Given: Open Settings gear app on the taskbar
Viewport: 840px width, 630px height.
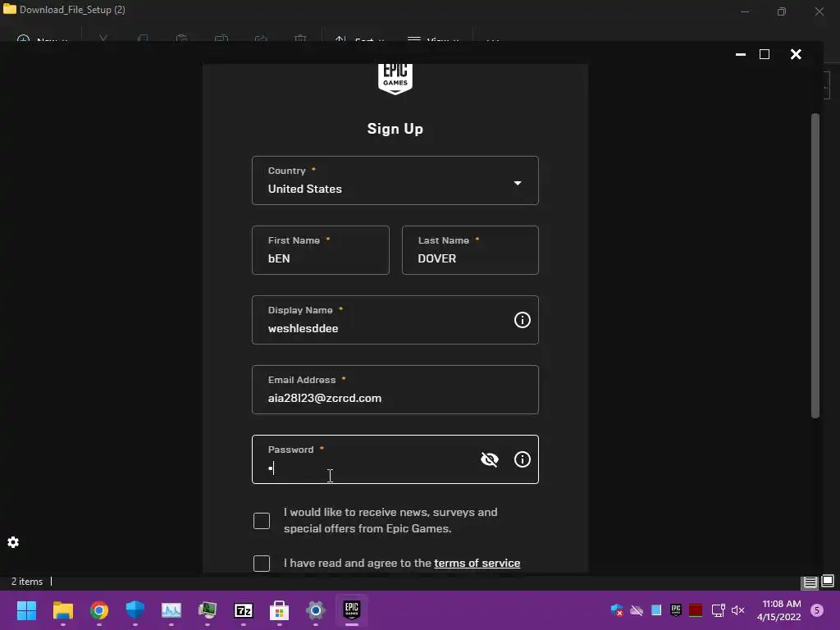Looking at the screenshot, I should 316,610.
